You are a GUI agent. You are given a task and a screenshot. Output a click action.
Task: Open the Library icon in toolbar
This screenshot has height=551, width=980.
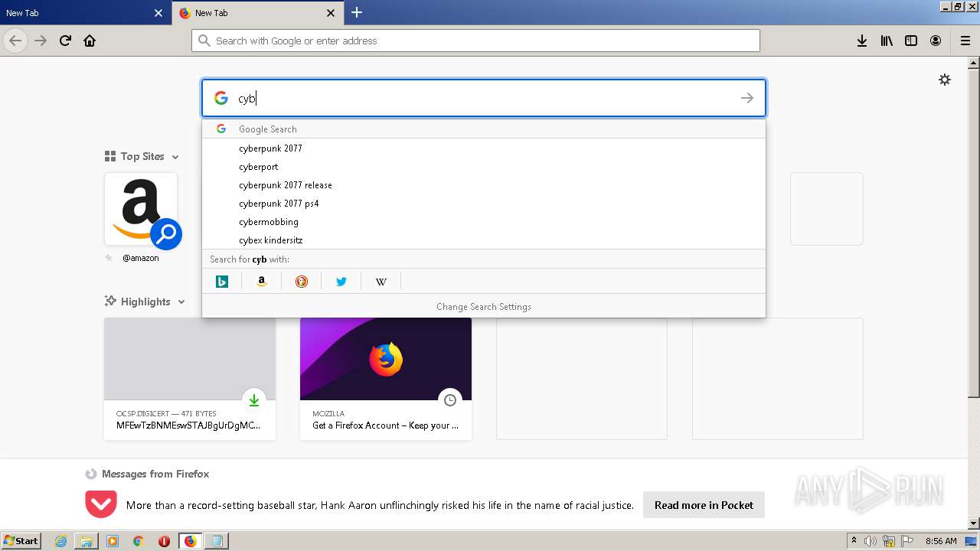(x=887, y=41)
